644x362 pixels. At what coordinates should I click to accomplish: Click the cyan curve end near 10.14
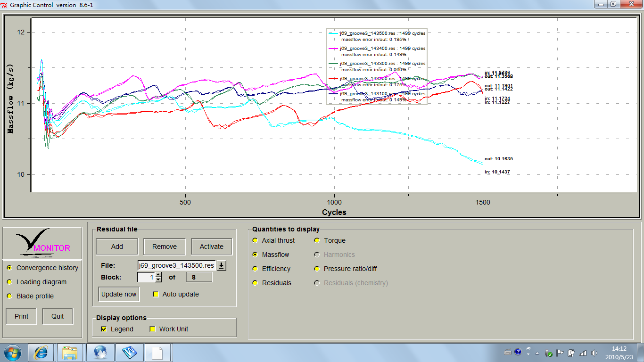(481, 164)
